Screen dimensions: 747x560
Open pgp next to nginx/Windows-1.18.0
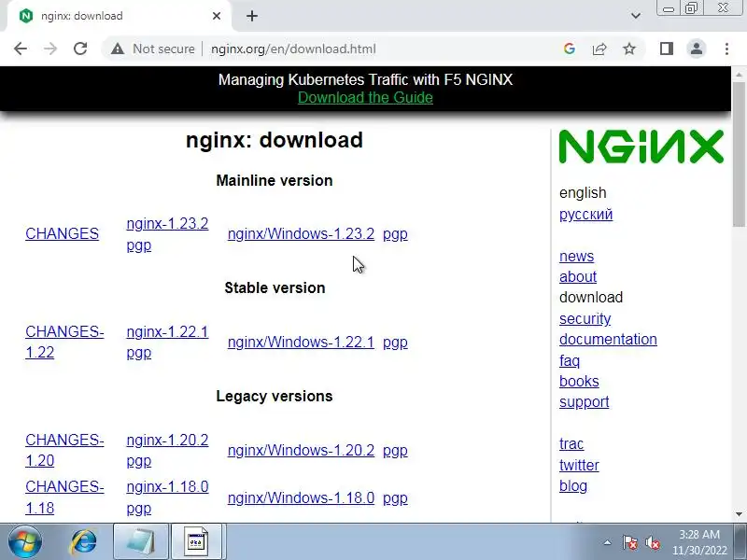click(395, 498)
